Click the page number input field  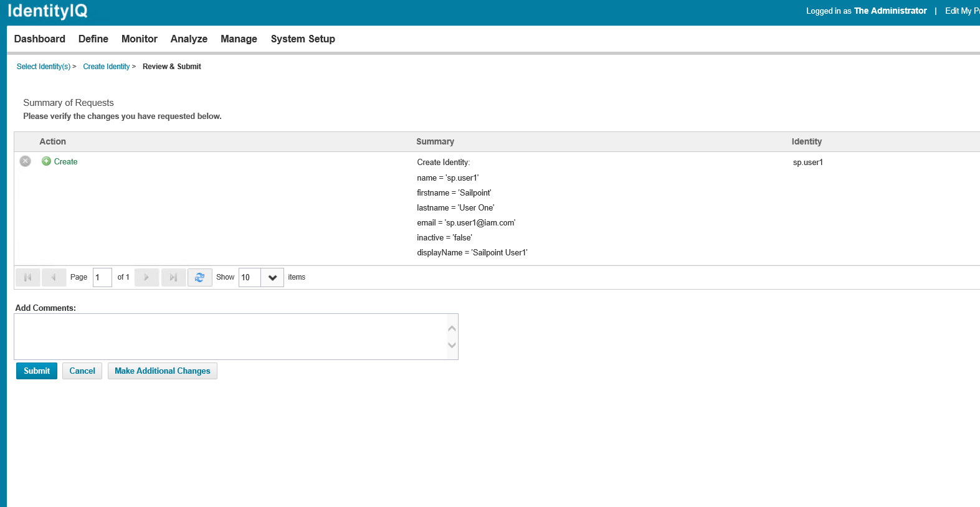click(x=102, y=277)
